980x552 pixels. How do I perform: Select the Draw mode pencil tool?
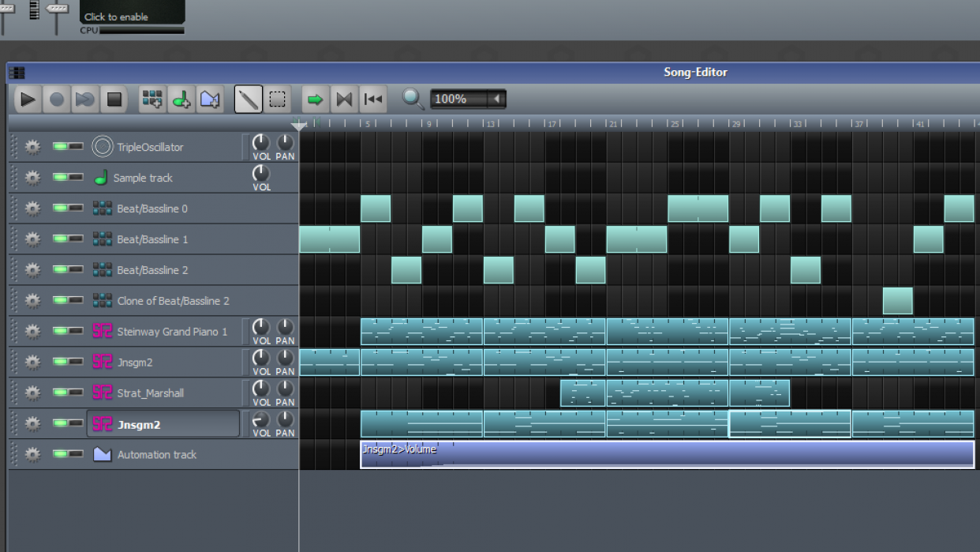tap(249, 100)
